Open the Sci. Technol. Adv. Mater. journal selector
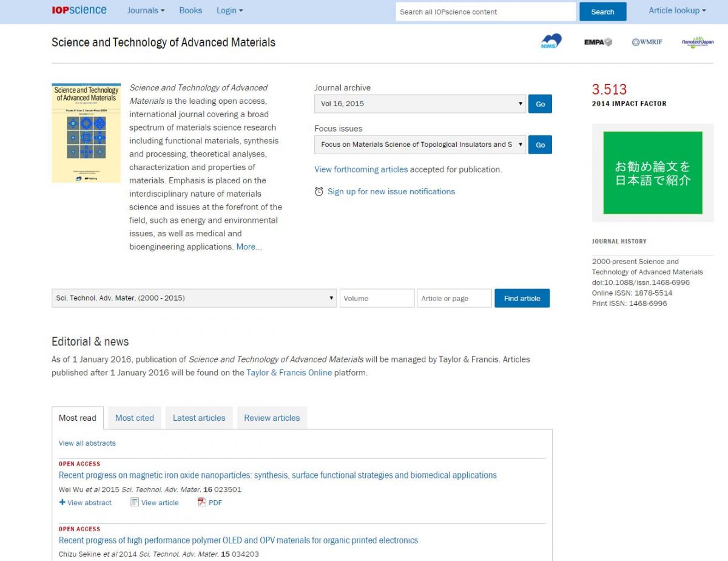 pyautogui.click(x=194, y=298)
